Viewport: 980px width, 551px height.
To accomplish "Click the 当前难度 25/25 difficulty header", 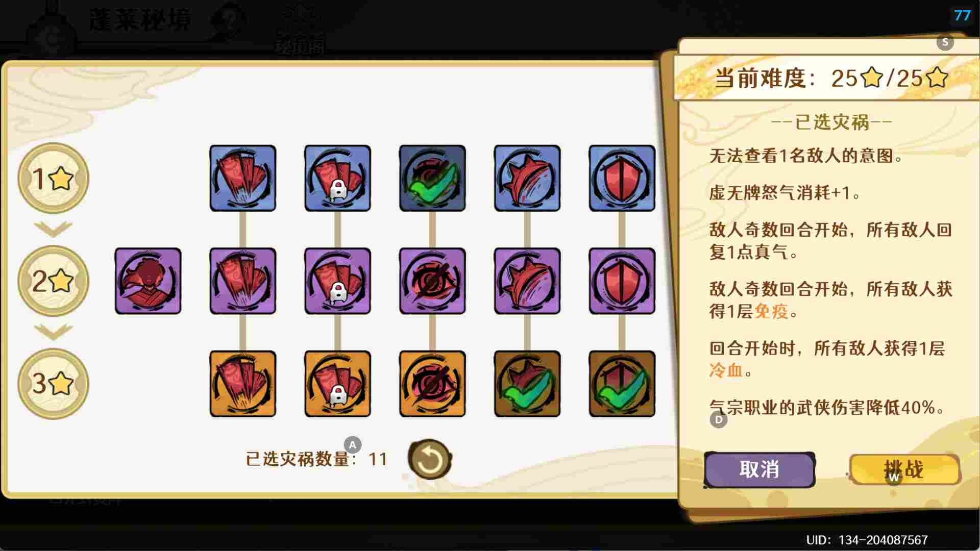I will pos(830,78).
